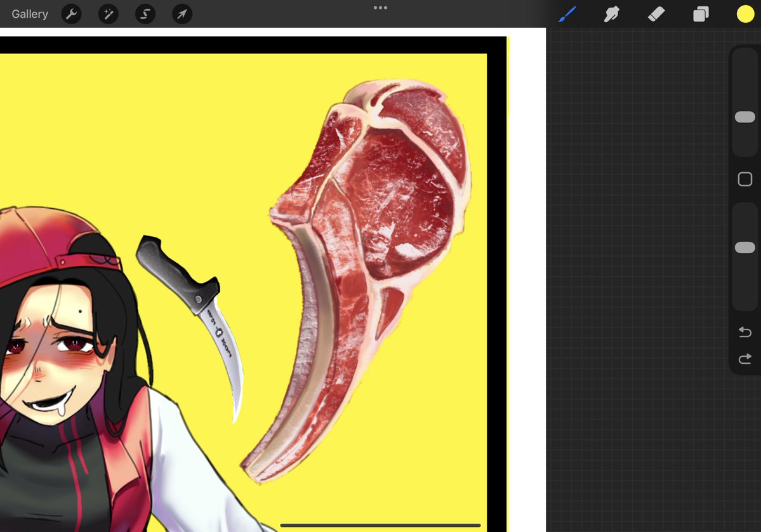This screenshot has height=532, width=761.
Task: Tap the square Modify button in sidebar
Action: (x=745, y=179)
